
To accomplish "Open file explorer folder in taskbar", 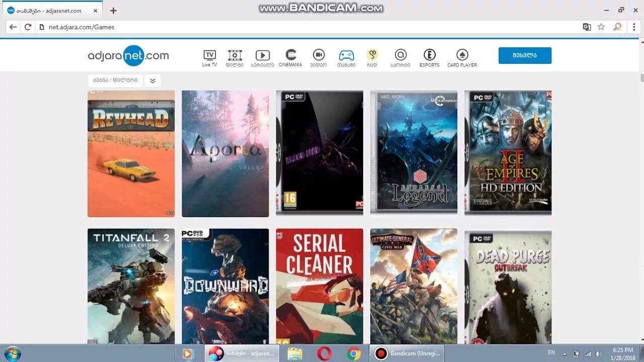I will [295, 354].
